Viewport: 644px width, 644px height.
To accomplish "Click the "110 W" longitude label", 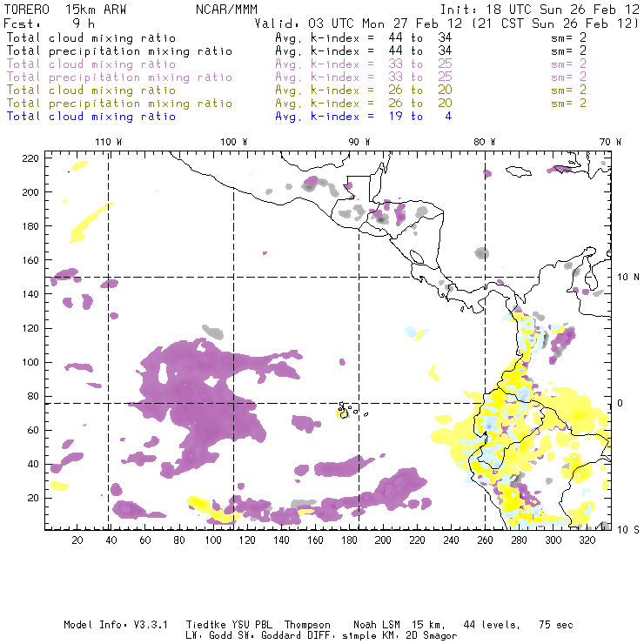I will [109, 142].
